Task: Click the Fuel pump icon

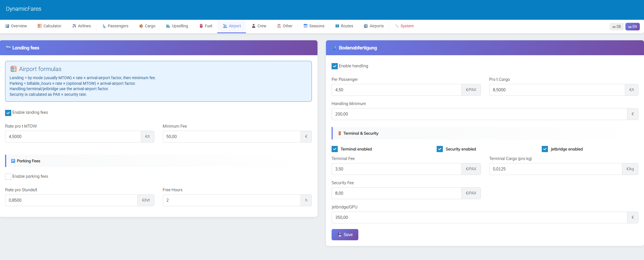Action: click(x=201, y=26)
